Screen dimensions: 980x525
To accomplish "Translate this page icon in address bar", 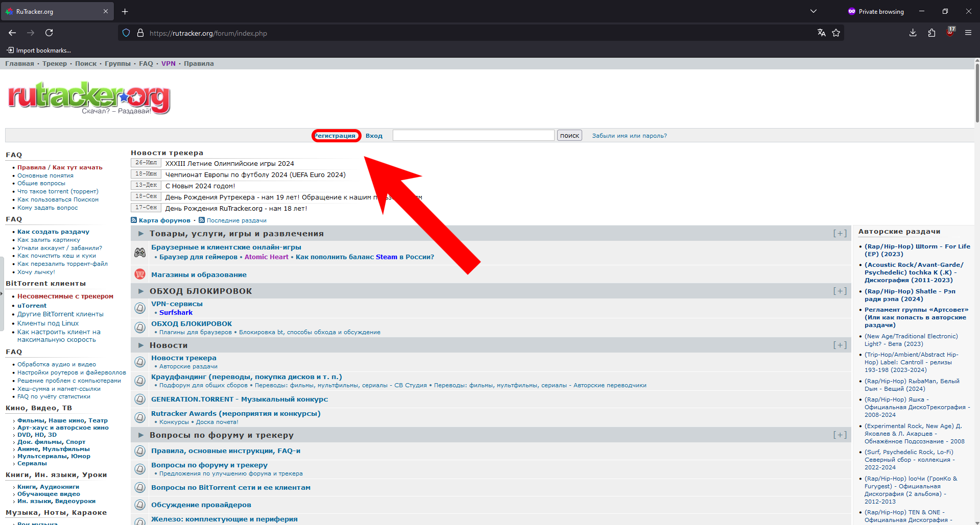I will 821,33.
